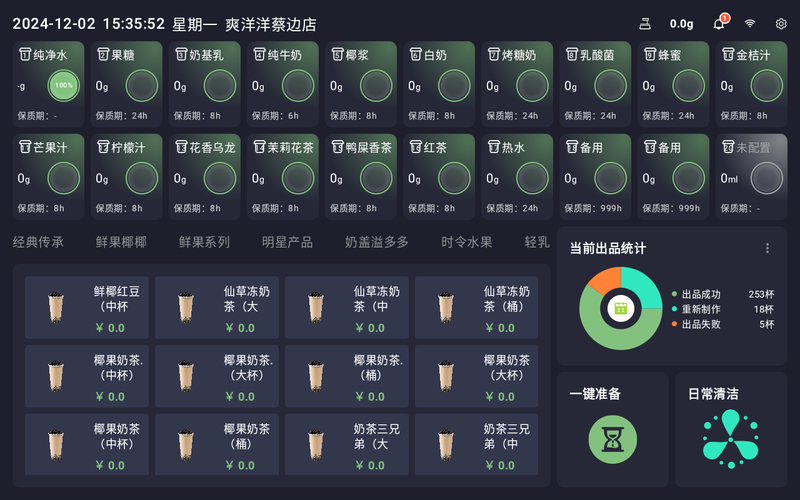The height and width of the screenshot is (500, 800).
Task: Select the 纯净水 container number 1 icon
Action: pyautogui.click(x=25, y=54)
